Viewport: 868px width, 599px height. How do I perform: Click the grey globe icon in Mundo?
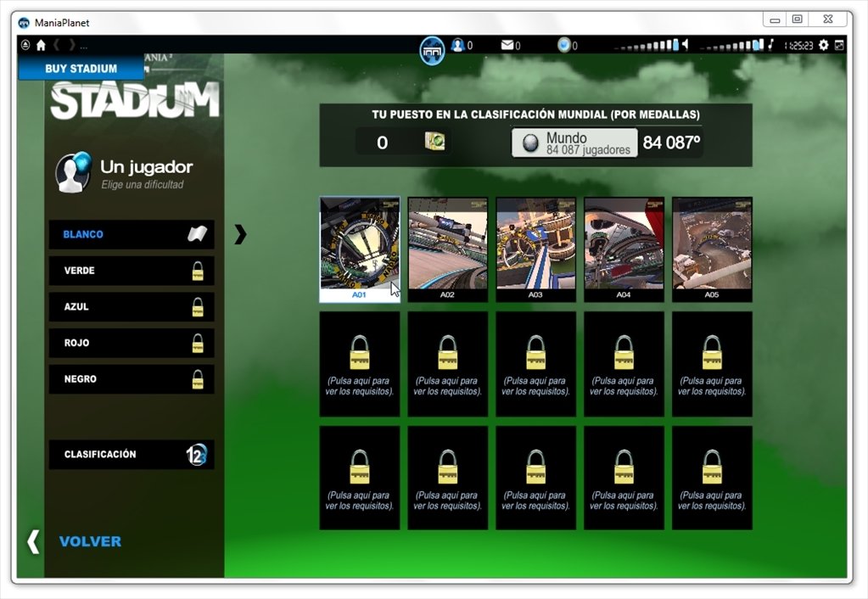coord(530,143)
